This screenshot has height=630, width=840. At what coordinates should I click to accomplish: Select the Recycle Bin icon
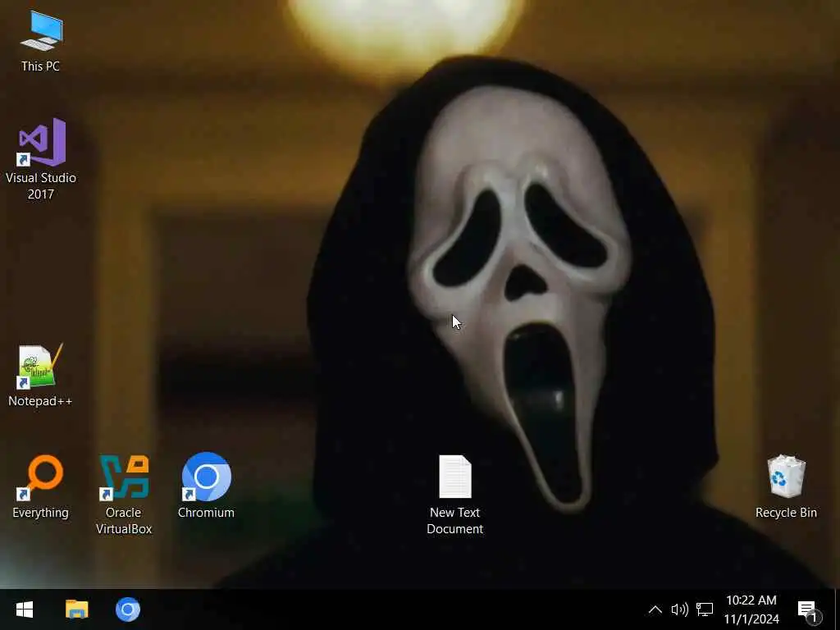(x=786, y=486)
